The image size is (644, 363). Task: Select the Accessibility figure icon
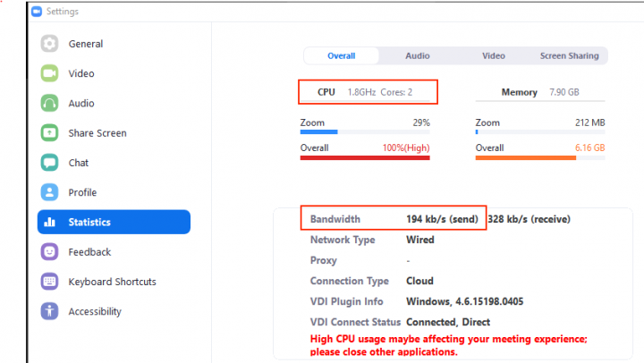(x=50, y=311)
